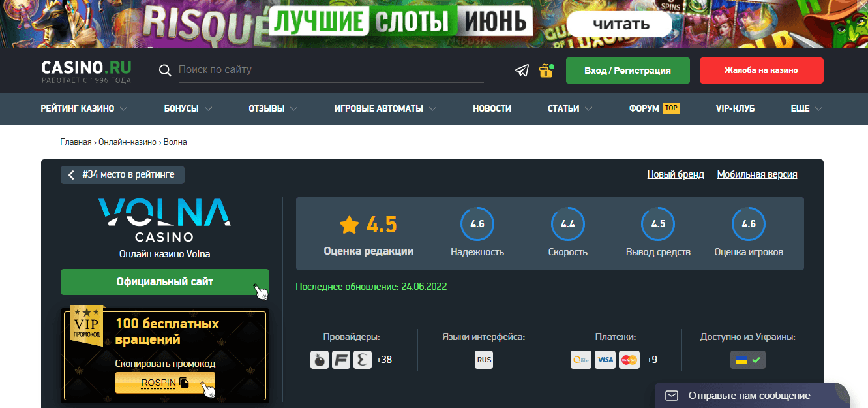Click the Поиск по сайту search field
Viewport: 868px width, 408px height.
[x=331, y=70]
